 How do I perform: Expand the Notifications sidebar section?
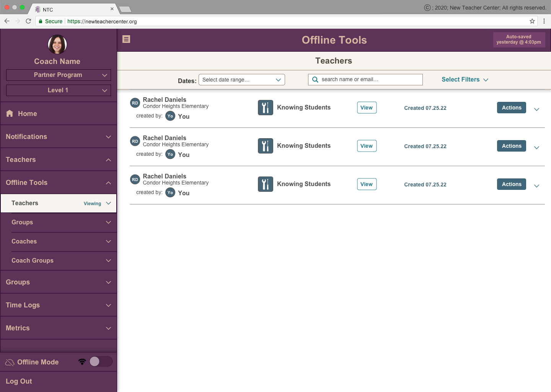(59, 137)
